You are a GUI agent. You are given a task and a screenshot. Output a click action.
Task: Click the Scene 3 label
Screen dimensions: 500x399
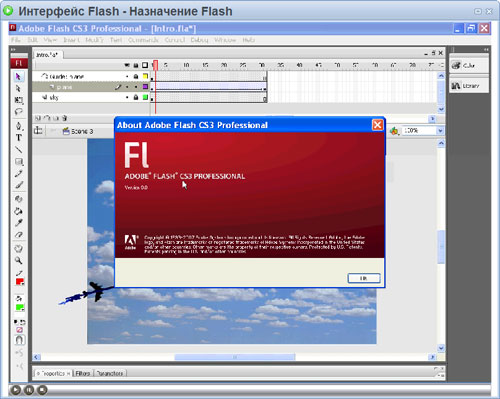pos(82,131)
